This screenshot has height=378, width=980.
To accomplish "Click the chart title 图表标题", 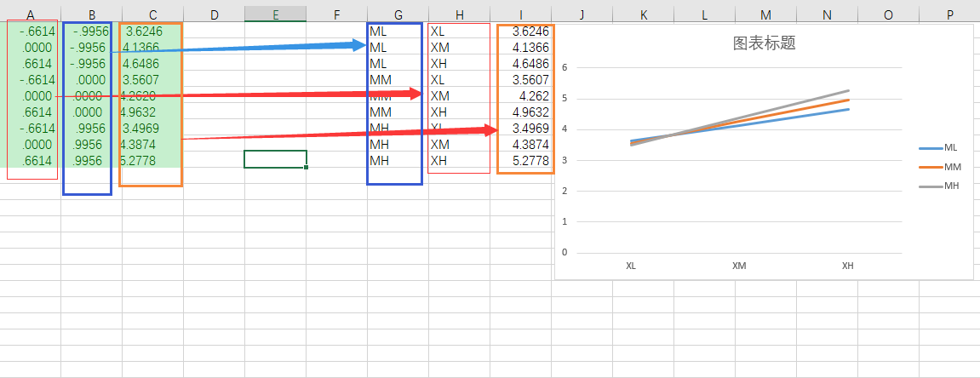I will point(764,43).
